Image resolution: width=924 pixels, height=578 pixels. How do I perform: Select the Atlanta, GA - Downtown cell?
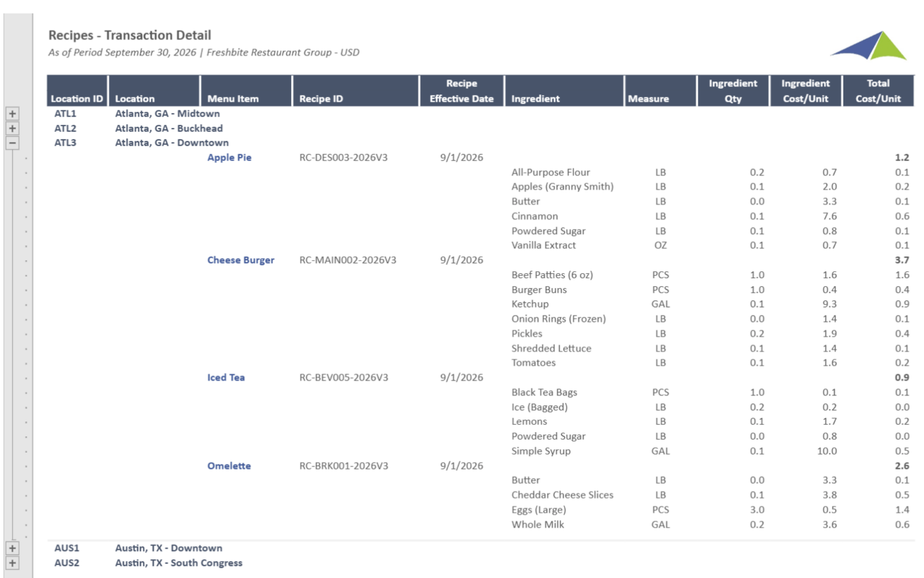pos(171,143)
